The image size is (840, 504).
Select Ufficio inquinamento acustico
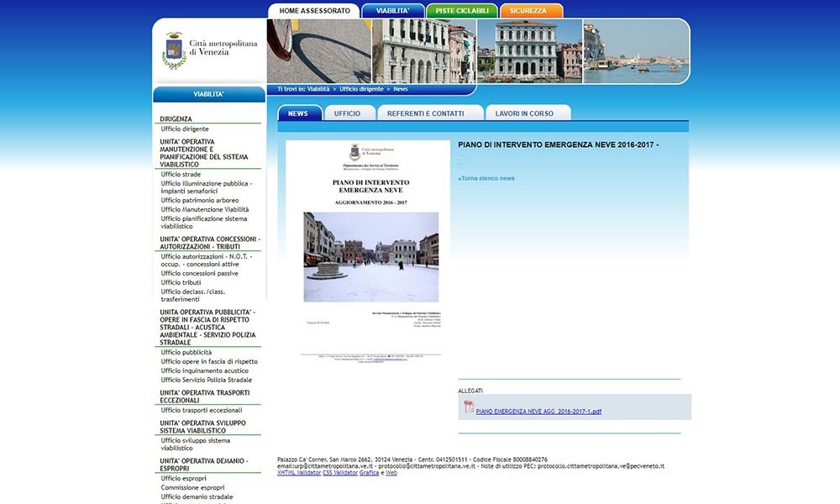coord(205,370)
